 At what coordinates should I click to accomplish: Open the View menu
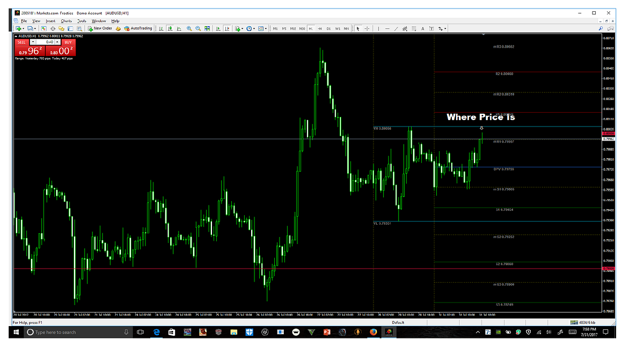(36, 20)
